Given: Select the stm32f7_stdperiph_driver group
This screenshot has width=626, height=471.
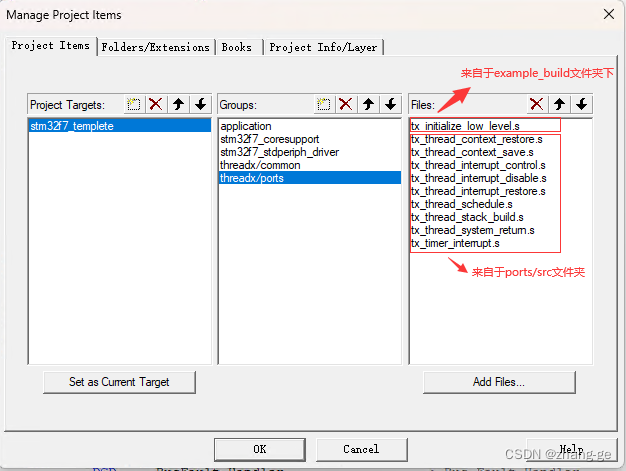Looking at the screenshot, I should 310,152.
